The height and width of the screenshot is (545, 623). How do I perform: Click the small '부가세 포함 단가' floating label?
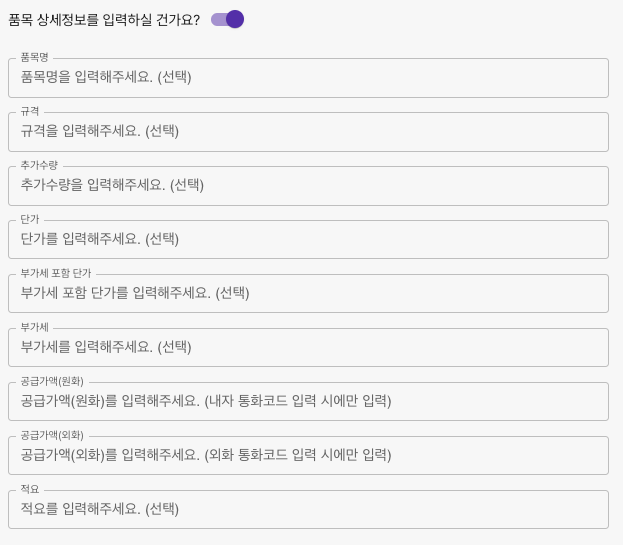coord(56,274)
